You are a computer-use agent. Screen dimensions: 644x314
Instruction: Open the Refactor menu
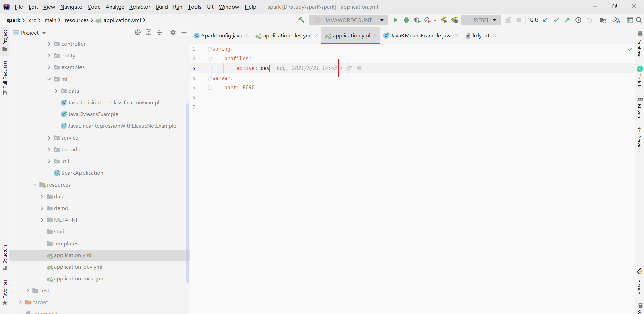point(140,7)
